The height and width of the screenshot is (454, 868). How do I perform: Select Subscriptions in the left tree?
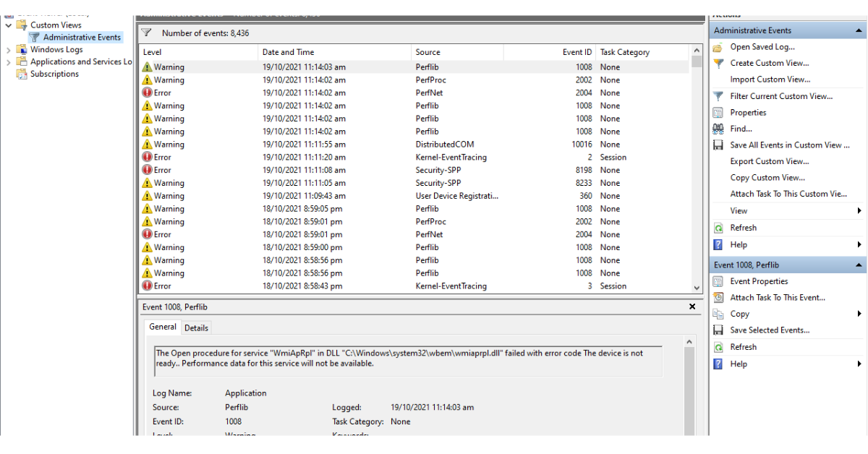click(54, 74)
